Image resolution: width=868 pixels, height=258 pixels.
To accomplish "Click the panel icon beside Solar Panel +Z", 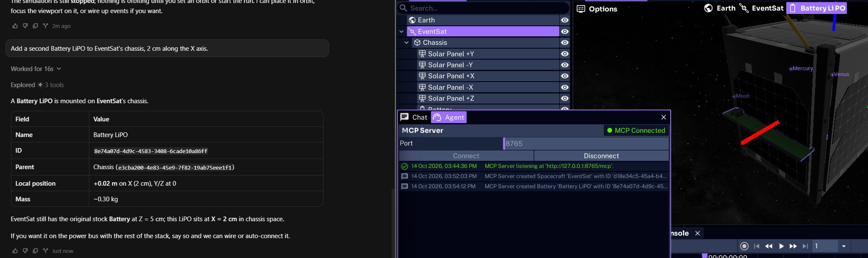I will [x=422, y=98].
